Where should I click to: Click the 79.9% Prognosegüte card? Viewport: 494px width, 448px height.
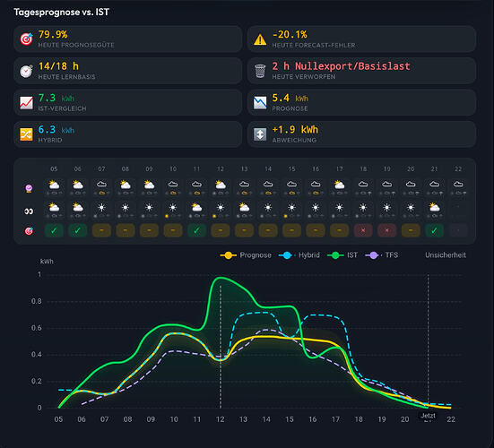[x=128, y=39]
